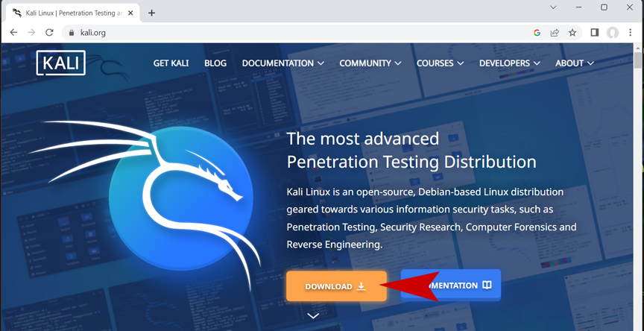The width and height of the screenshot is (644, 331).
Task: Share this page using share icon
Action: [555, 33]
